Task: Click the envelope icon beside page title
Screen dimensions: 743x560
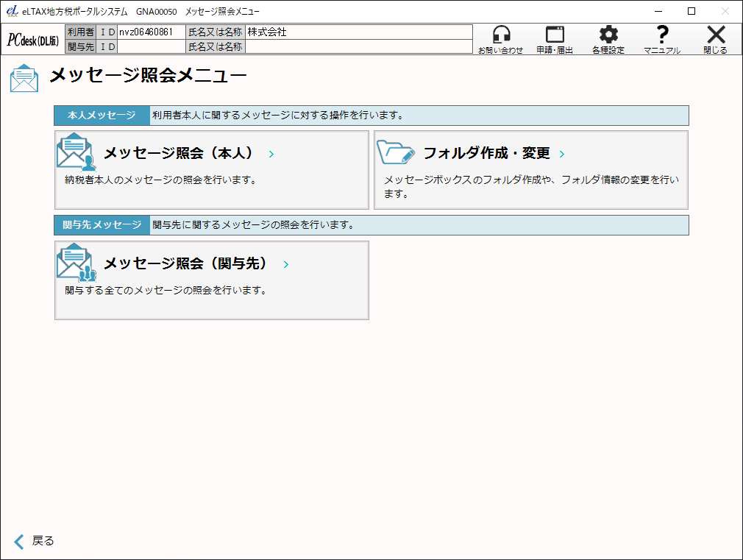Action: pyautogui.click(x=24, y=78)
